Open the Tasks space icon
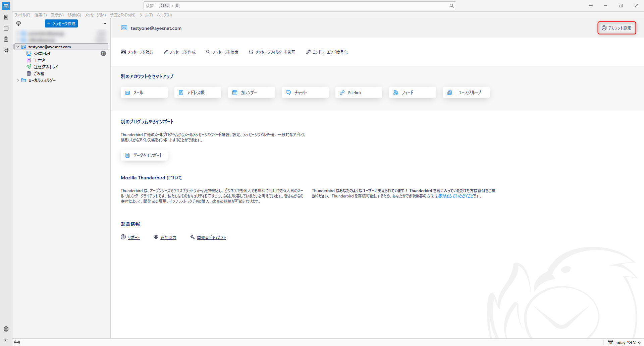644x346 pixels. coord(6,39)
